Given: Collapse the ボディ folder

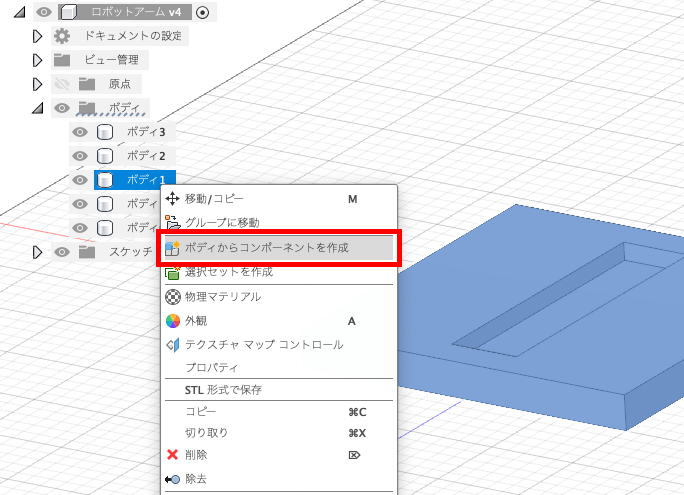Looking at the screenshot, I should pyautogui.click(x=38, y=108).
